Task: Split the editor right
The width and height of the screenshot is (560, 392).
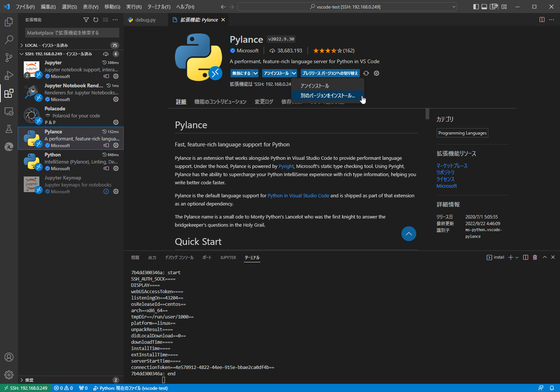Action: 542,20
